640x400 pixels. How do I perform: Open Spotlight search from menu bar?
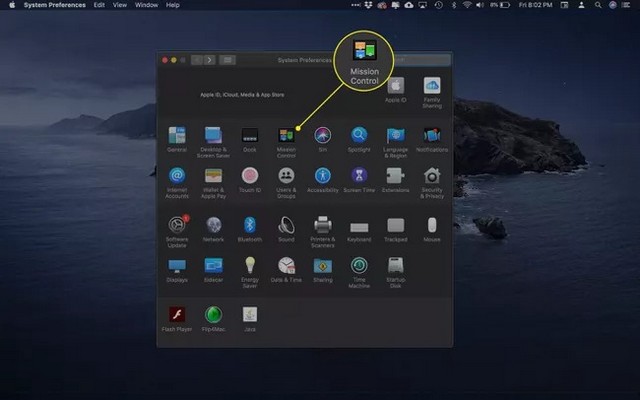click(598, 5)
